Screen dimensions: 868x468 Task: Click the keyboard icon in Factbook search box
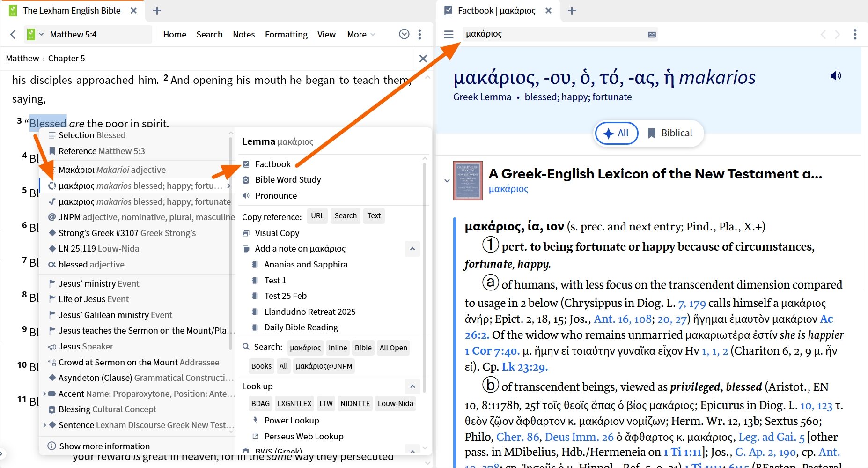652,35
